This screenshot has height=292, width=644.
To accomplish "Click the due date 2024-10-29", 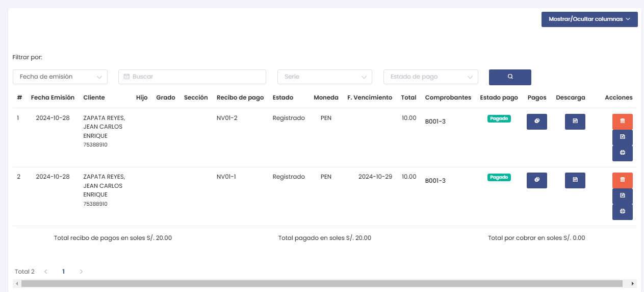I will tap(375, 177).
